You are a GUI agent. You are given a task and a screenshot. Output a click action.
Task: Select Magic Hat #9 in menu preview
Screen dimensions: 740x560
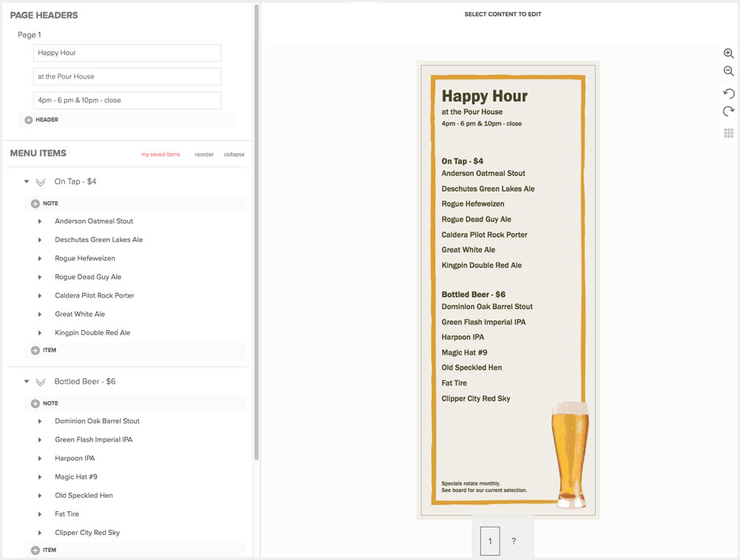point(464,352)
